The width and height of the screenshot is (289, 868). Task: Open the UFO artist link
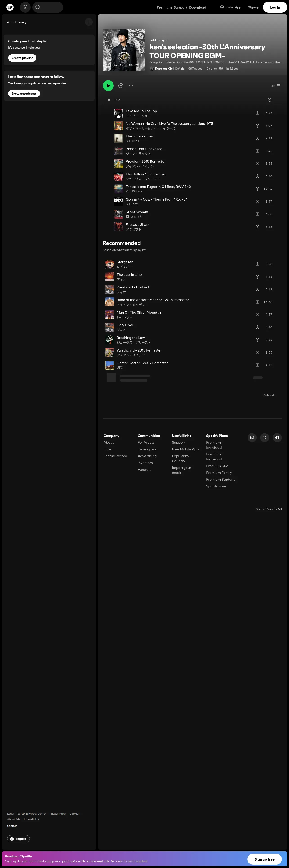click(120, 368)
